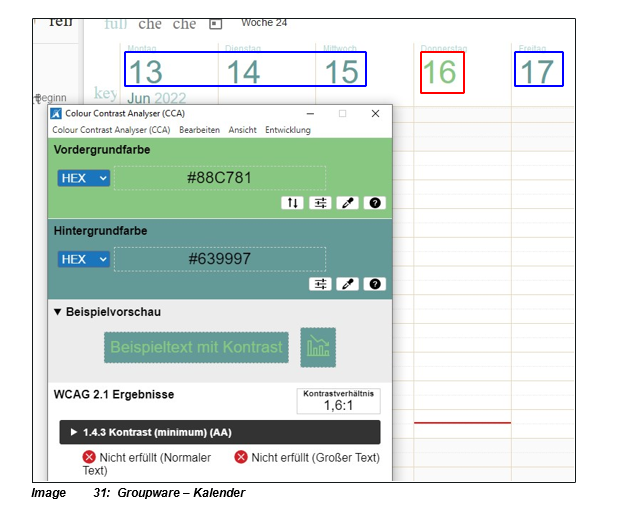Viewport: 620px width, 508px height.
Task: Pick background colour with the eyedropper
Action: [348, 284]
